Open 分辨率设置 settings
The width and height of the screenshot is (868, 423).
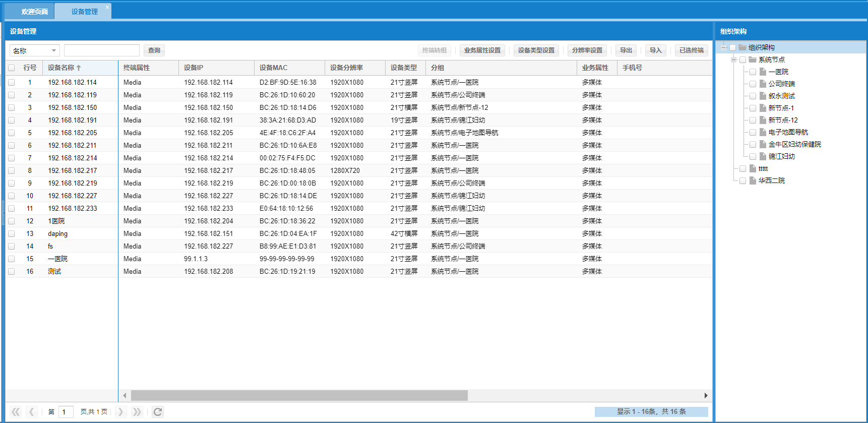pyautogui.click(x=587, y=50)
